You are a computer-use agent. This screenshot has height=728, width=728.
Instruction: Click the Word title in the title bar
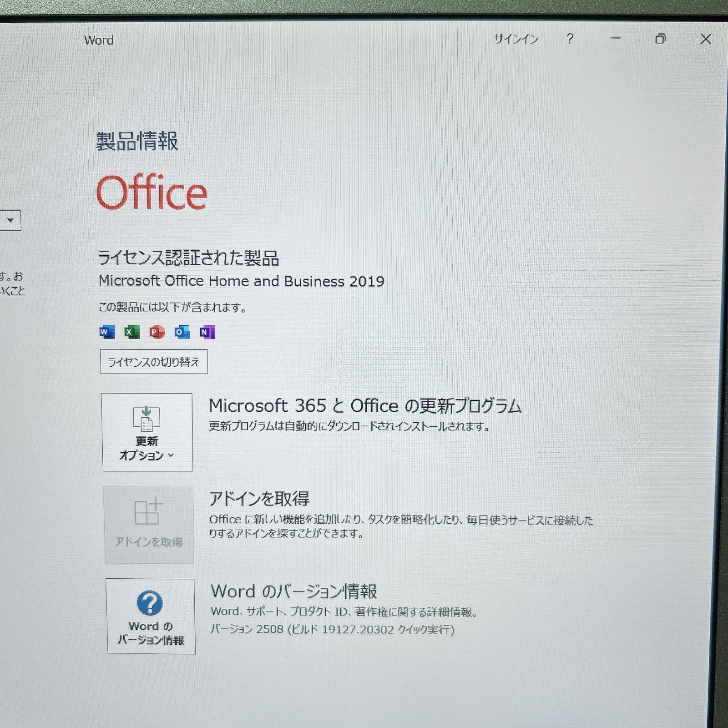coord(99,40)
